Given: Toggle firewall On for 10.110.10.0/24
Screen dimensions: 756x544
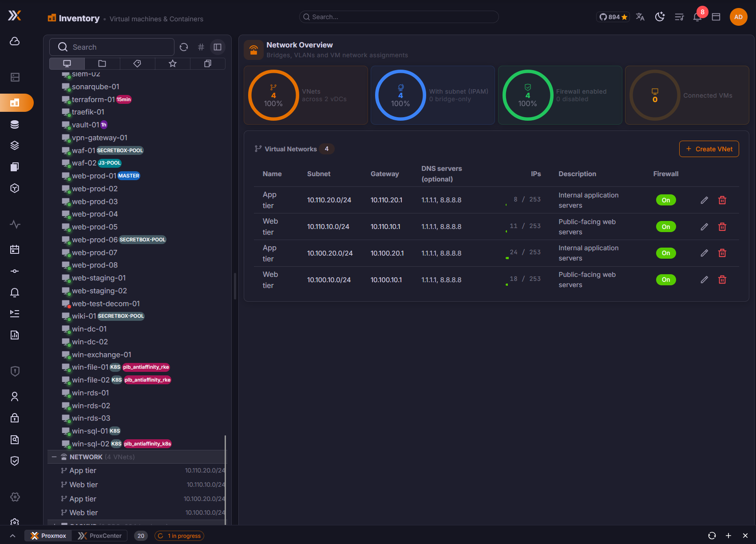Looking at the screenshot, I should [666, 227].
